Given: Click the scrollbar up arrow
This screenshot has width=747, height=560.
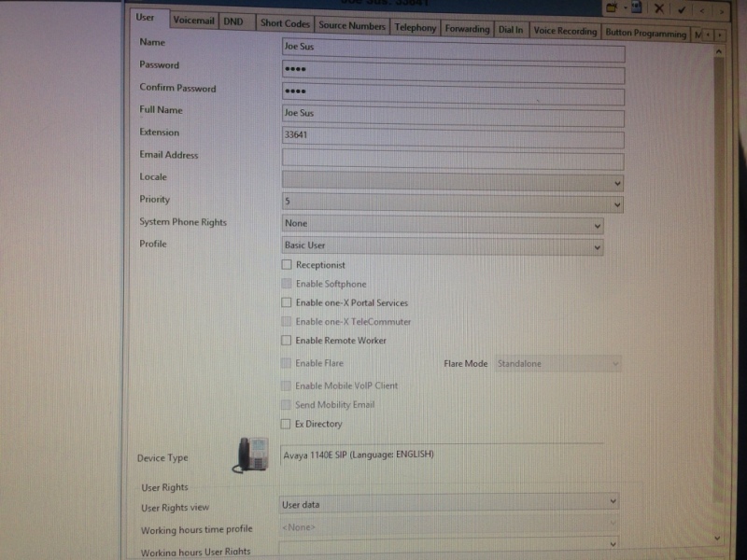Looking at the screenshot, I should [719, 51].
